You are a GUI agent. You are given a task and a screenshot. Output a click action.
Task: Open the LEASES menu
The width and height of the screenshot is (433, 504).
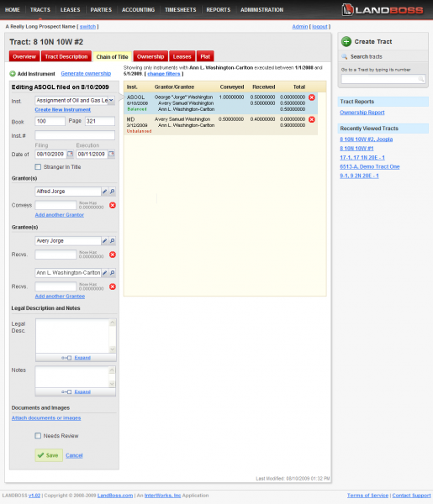click(70, 9)
